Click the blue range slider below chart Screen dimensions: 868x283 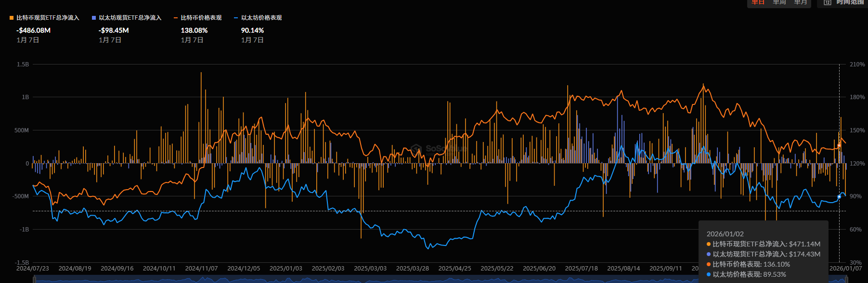(433, 279)
